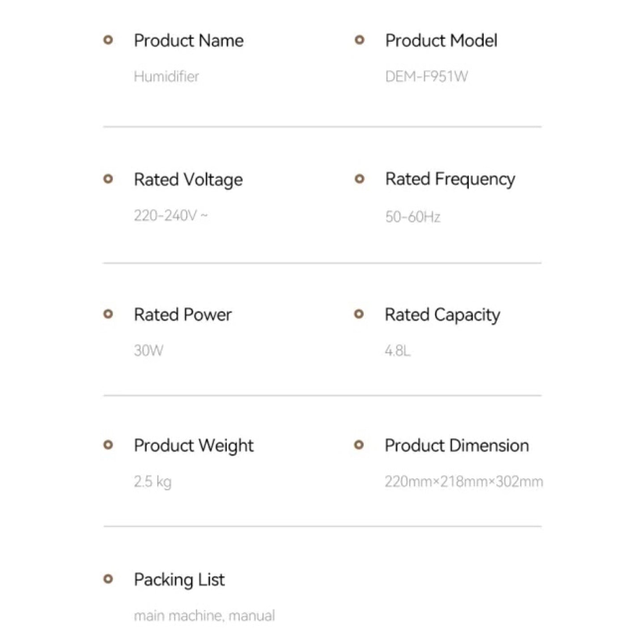The image size is (644, 644).
Task: Click the bullet icon beside Product Model
Action: [x=359, y=40]
